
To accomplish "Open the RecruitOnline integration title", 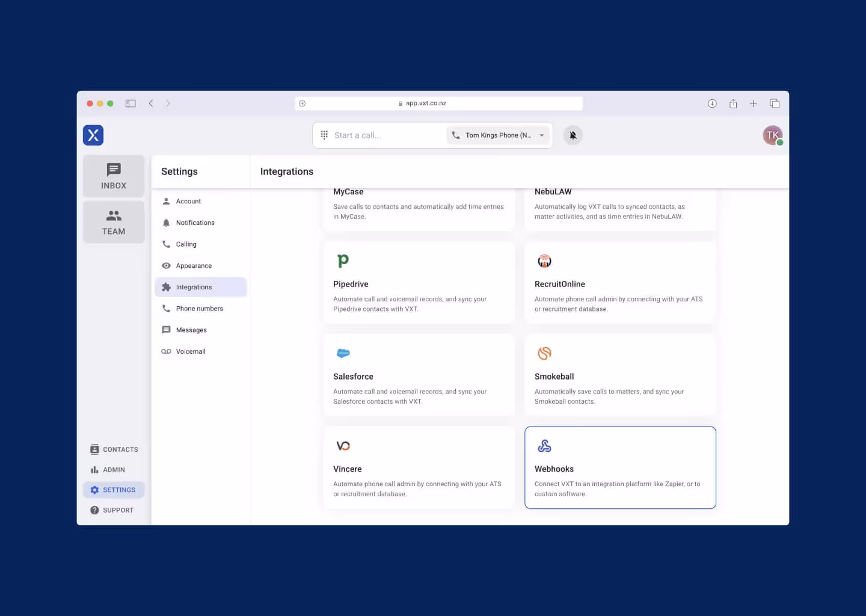I will pos(560,284).
